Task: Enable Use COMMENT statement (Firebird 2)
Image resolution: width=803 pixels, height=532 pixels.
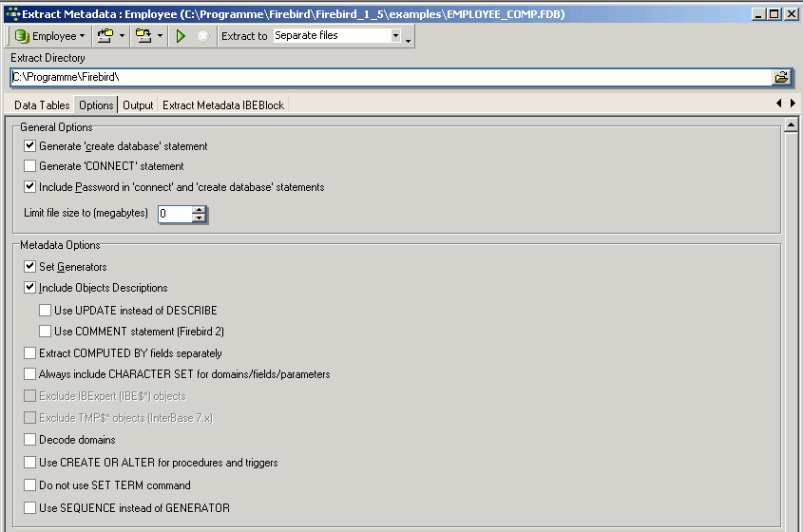Action: 45,332
